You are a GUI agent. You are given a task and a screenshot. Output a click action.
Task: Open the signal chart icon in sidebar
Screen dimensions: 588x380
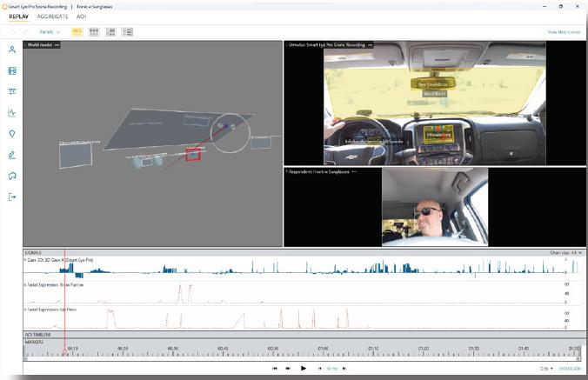tap(12, 112)
